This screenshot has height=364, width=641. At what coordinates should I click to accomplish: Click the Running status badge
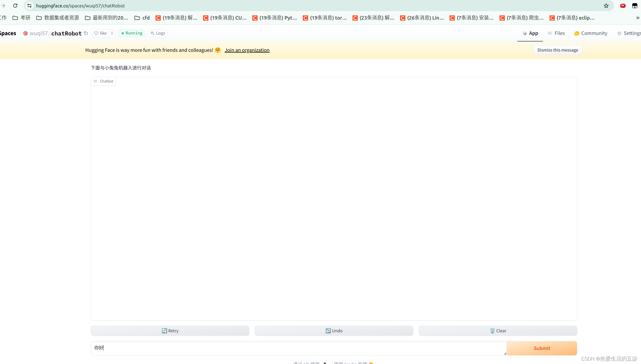132,33
